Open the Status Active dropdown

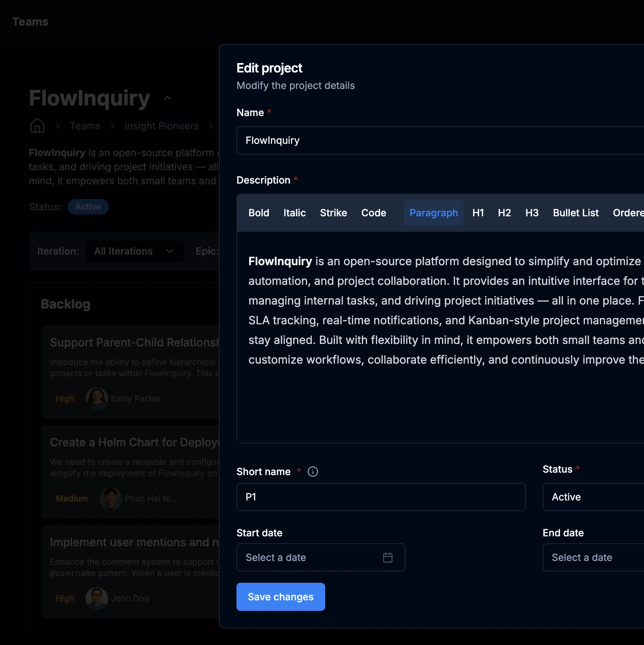(593, 497)
